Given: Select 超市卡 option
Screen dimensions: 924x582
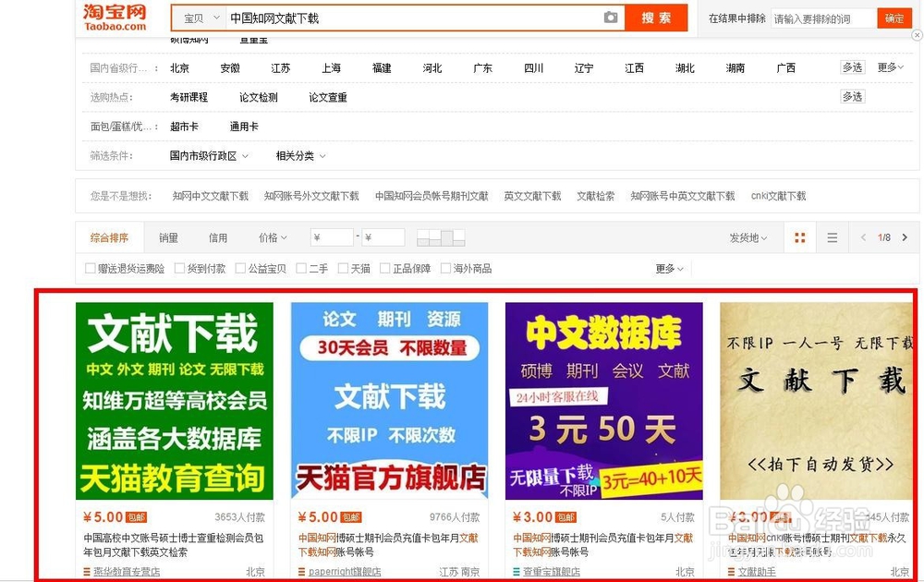Looking at the screenshot, I should point(184,126).
